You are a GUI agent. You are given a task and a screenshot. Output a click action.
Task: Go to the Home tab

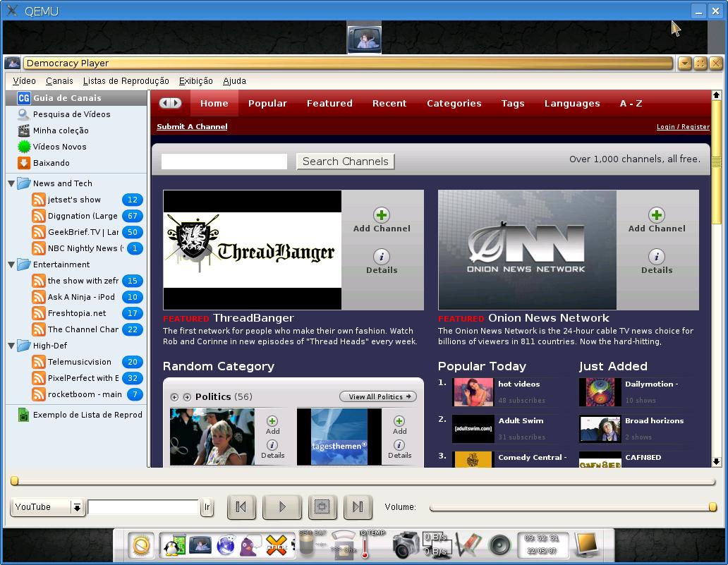(x=214, y=104)
